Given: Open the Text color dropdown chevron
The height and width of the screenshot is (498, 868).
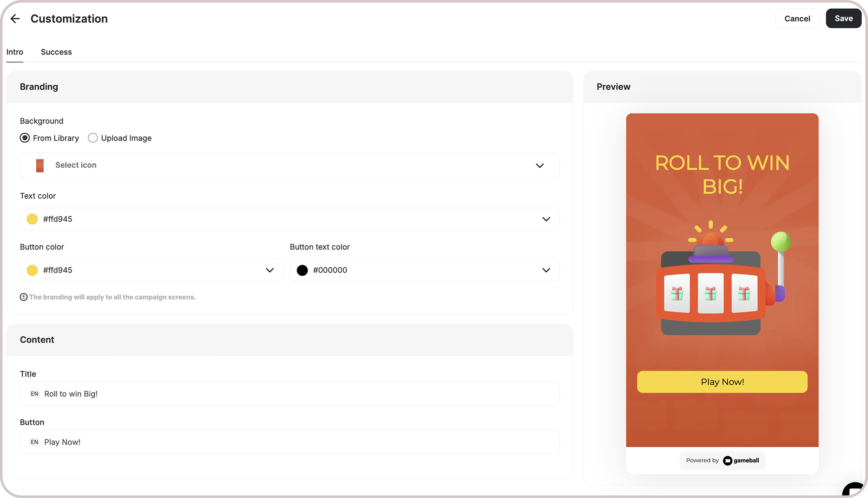Looking at the screenshot, I should tap(546, 219).
